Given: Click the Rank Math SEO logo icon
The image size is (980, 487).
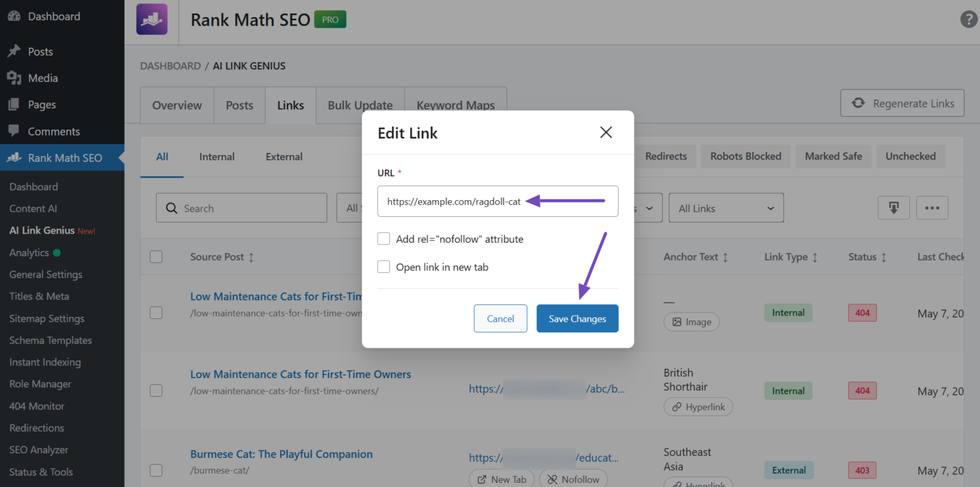Looking at the screenshot, I should click(x=152, y=19).
